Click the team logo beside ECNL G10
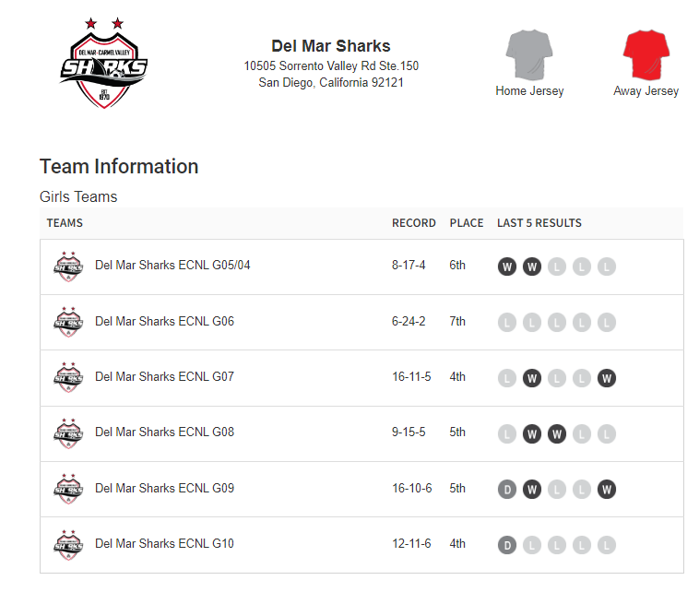699x616 pixels. click(x=68, y=544)
